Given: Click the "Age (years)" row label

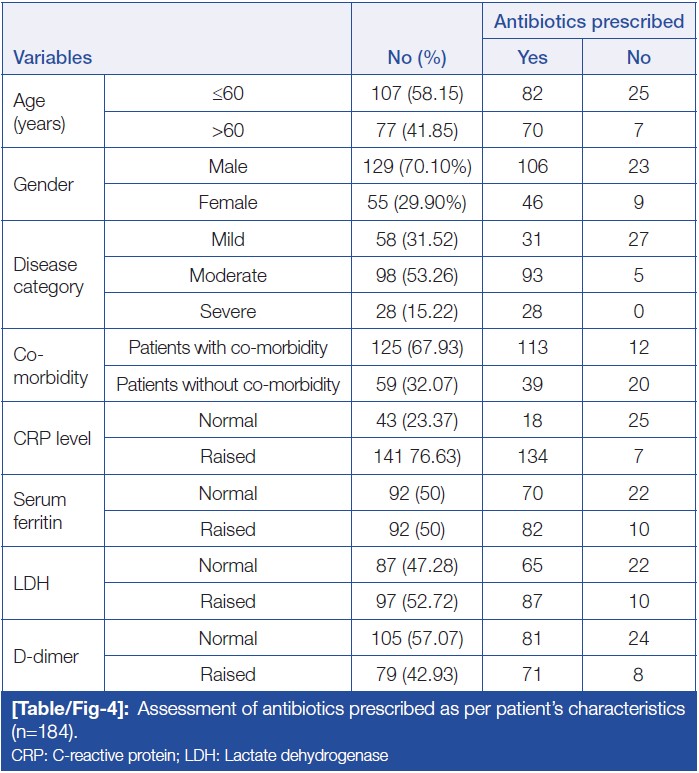Looking at the screenshot, I should [x=37, y=112].
